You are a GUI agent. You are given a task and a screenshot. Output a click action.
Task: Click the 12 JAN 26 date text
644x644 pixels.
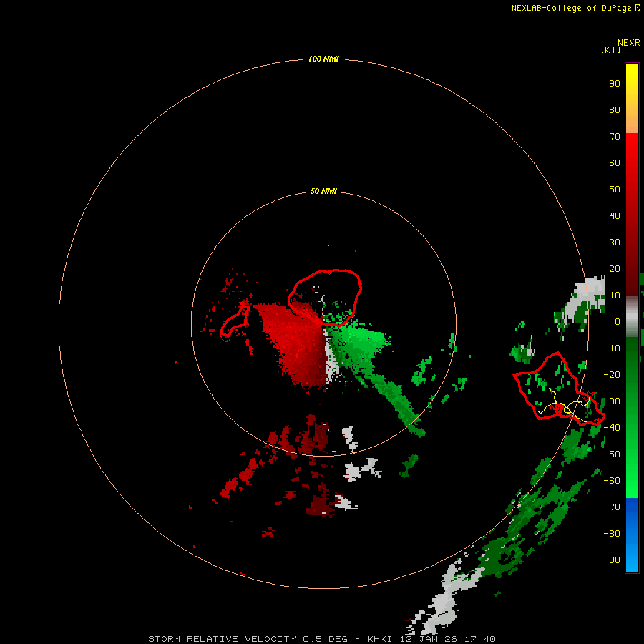coord(429,639)
